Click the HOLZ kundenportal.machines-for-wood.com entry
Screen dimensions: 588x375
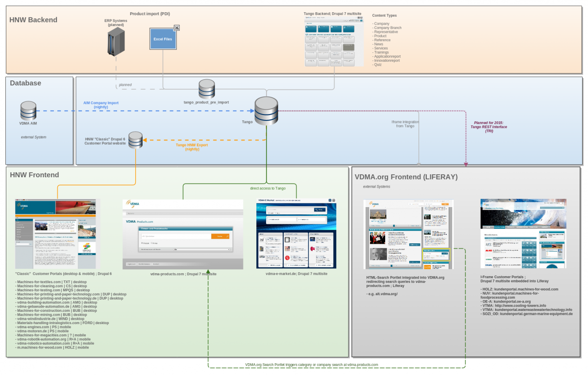[519, 289]
